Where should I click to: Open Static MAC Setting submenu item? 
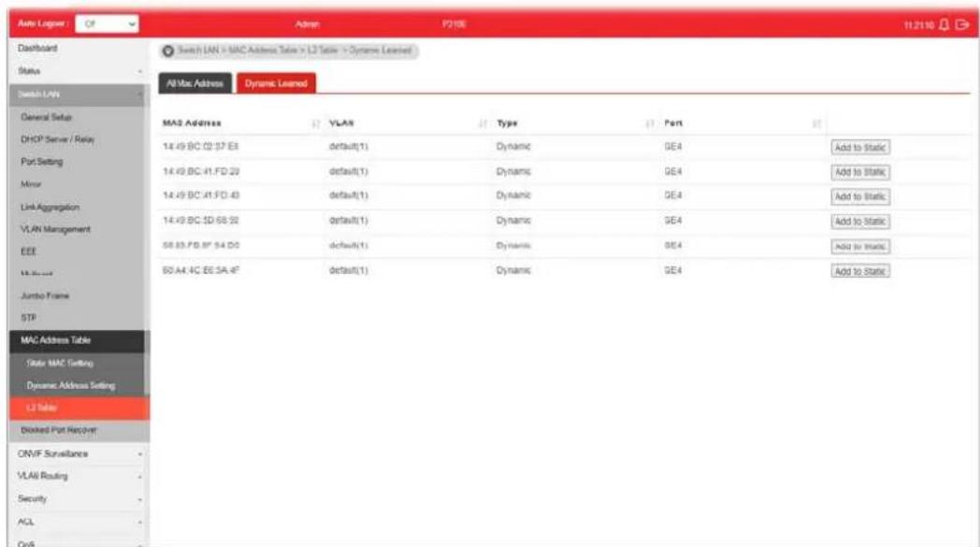coord(60,363)
